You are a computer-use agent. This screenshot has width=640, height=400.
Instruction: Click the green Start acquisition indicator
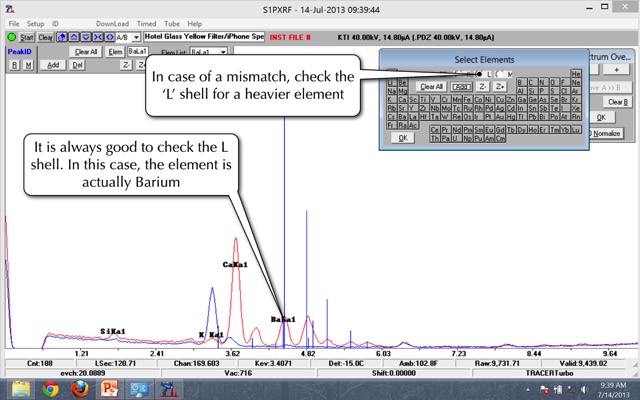(10, 37)
